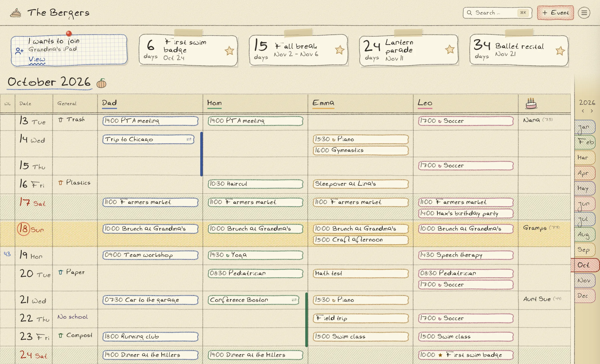Open Sleepover at Lina's event
Image resolution: width=600 pixels, height=364 pixels.
[360, 184]
